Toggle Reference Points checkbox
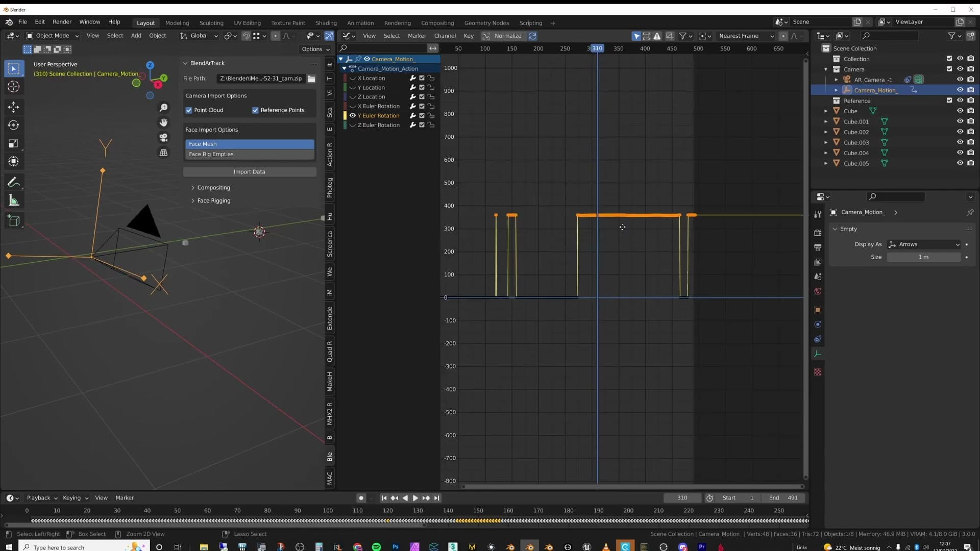The width and height of the screenshot is (980, 551). 255,110
